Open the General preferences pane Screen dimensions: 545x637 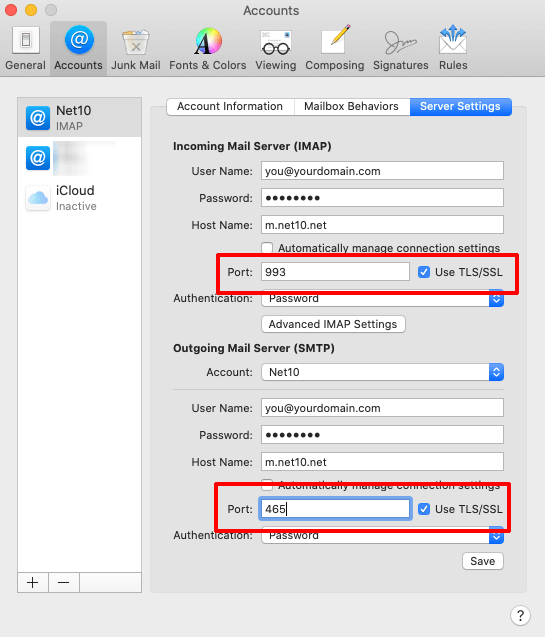pyautogui.click(x=25, y=48)
